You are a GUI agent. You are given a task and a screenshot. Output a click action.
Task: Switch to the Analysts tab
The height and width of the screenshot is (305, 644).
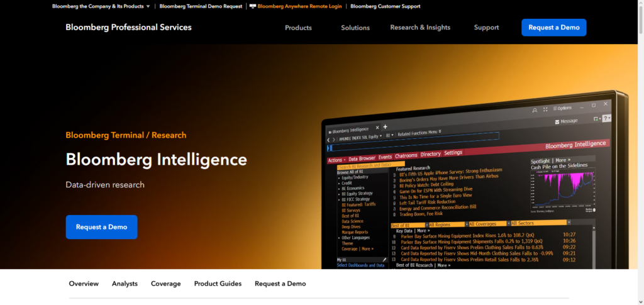point(125,284)
